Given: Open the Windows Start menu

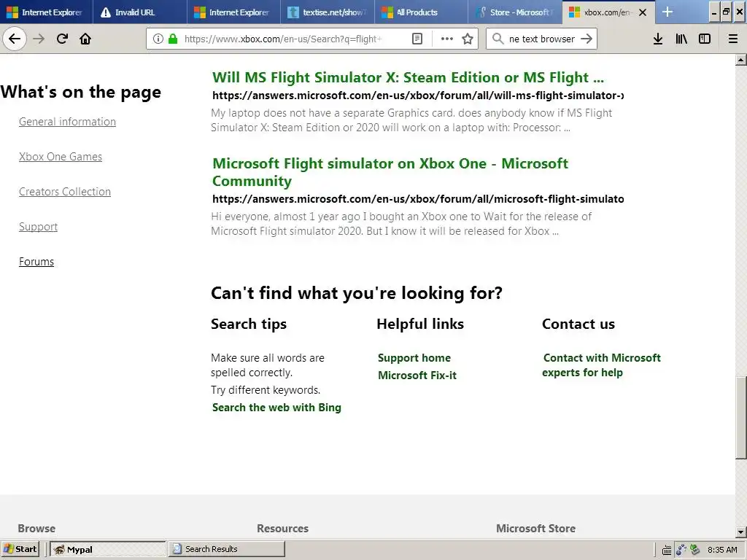Looking at the screenshot, I should (21, 549).
